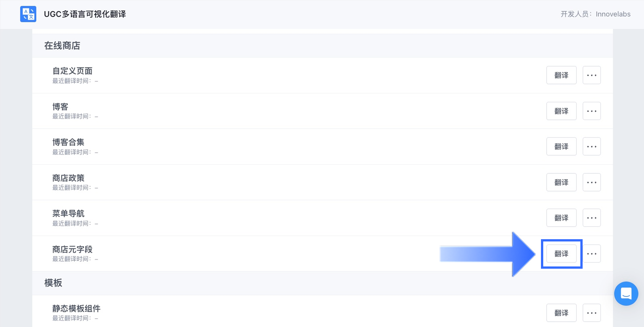Click the UGC translation app logo icon
644x327 pixels.
[x=28, y=14]
